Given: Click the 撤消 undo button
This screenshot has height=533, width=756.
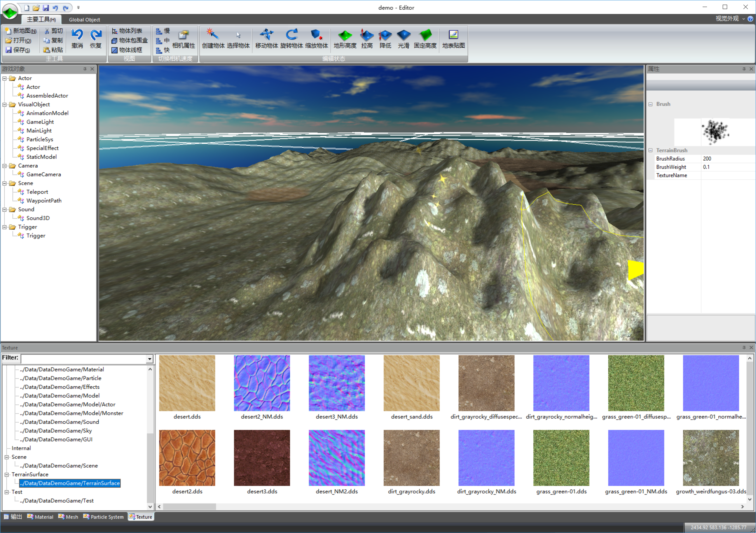Looking at the screenshot, I should point(77,39).
